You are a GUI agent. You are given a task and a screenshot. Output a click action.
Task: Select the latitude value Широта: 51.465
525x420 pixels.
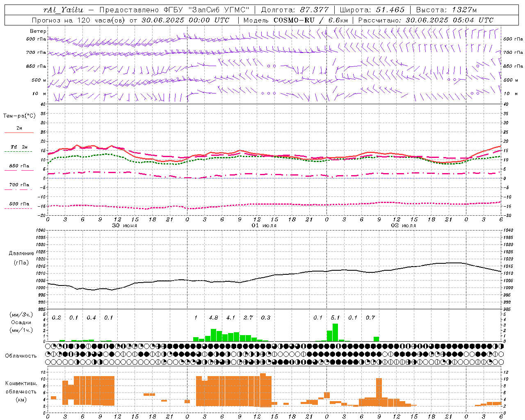click(372, 10)
